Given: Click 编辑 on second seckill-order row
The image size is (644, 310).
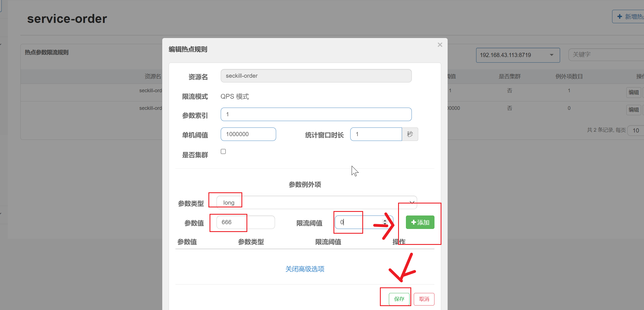Looking at the screenshot, I should (633, 110).
